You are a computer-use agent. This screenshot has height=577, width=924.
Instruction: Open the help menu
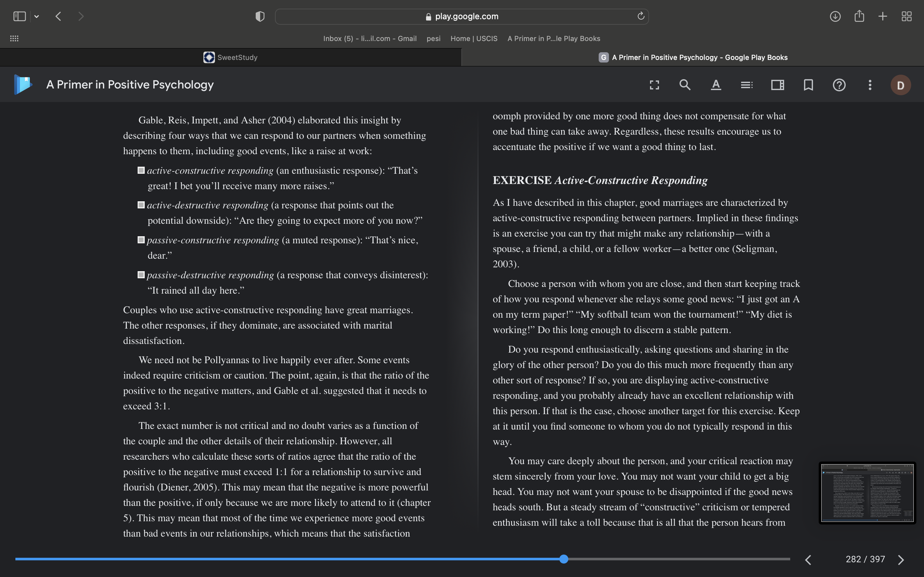[x=839, y=85]
